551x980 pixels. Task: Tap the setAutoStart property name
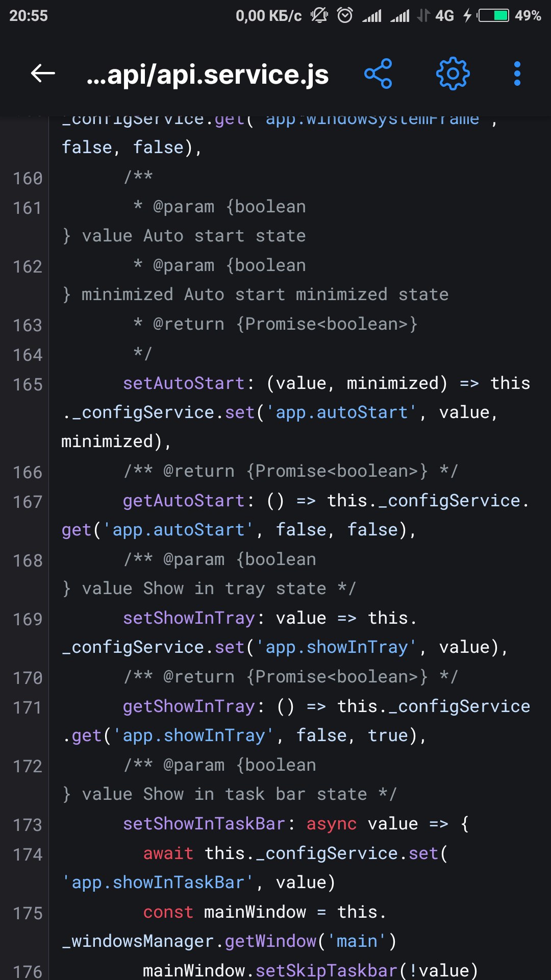click(x=184, y=383)
